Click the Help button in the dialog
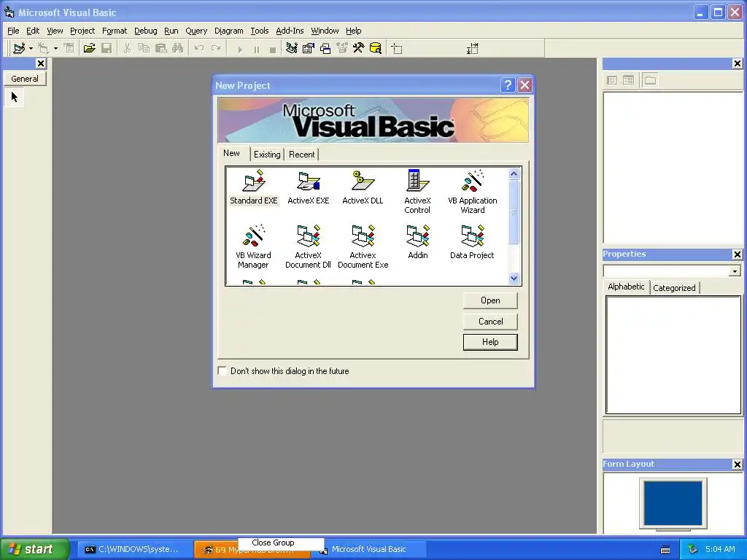Screen dimensions: 747x560 point(490,342)
